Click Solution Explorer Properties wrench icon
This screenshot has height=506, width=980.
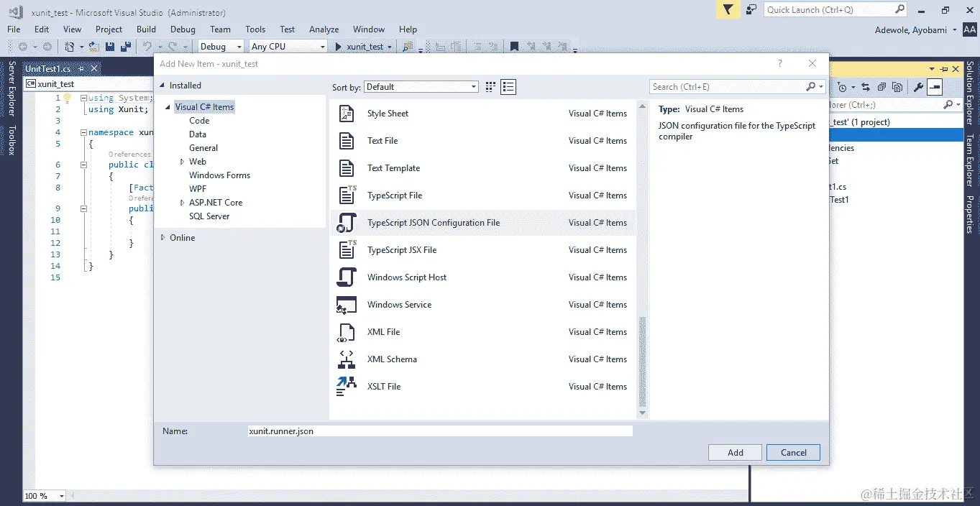point(918,88)
